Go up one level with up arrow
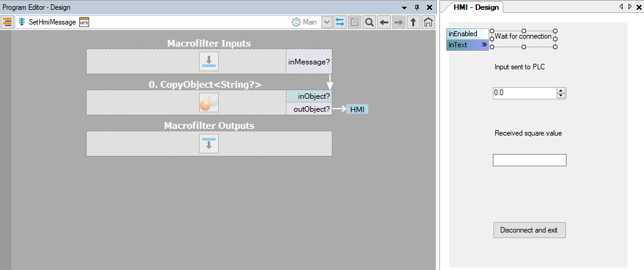Viewport: 644px width, 270px height. [414, 22]
